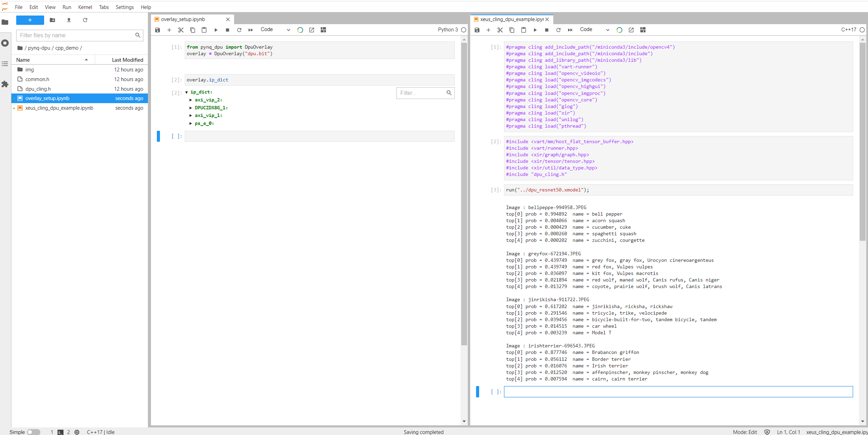Expand the axi_vip_1 entry

pos(191,116)
